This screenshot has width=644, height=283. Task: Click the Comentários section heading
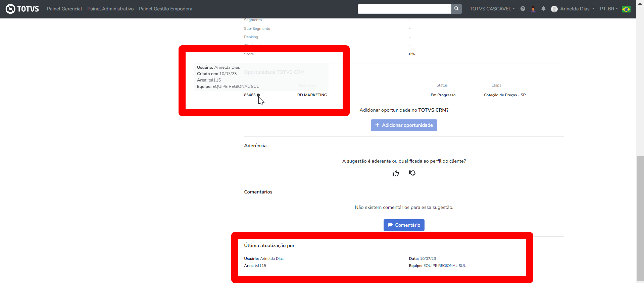[x=258, y=192]
